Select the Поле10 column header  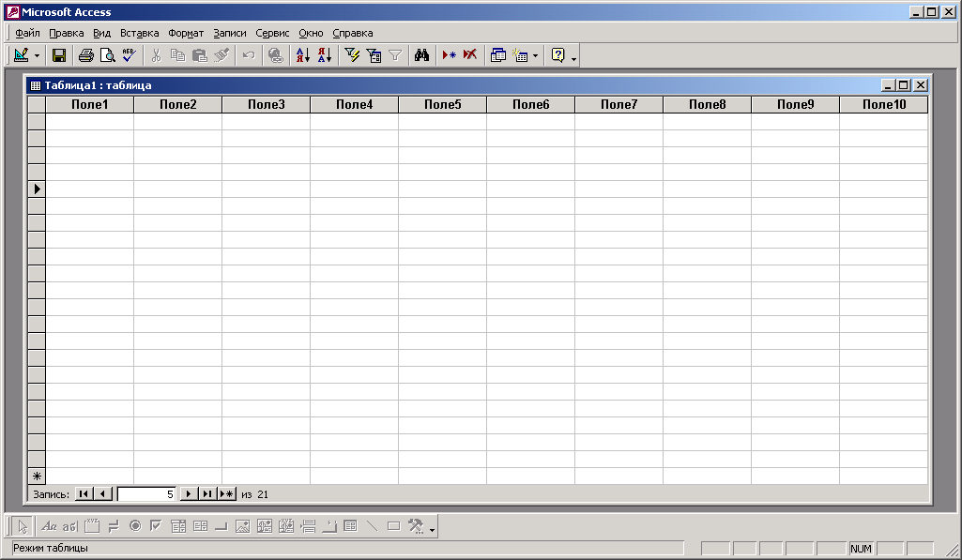pyautogui.click(x=884, y=104)
